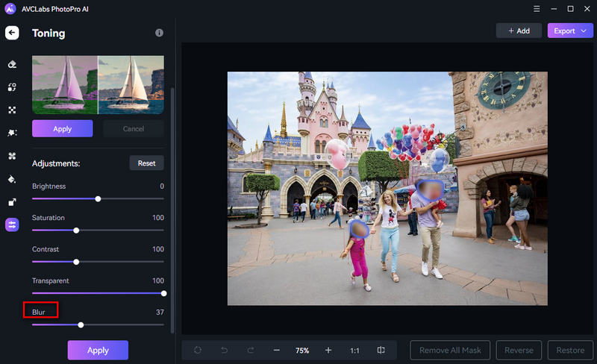Click the Transparent value 100
The image size is (597, 364).
pos(158,280)
